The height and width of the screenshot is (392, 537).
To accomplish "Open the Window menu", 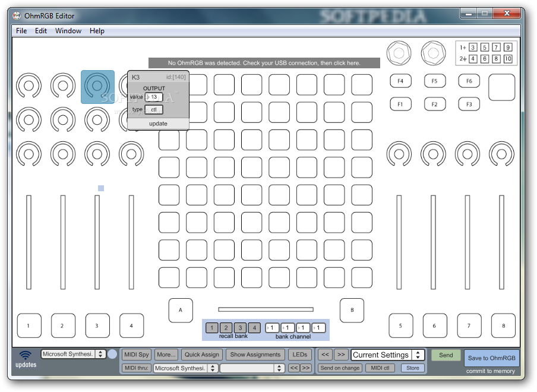I will [x=68, y=31].
